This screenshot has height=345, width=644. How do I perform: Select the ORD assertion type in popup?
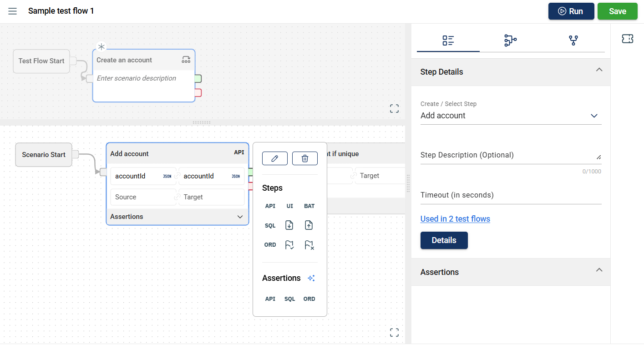point(309,299)
